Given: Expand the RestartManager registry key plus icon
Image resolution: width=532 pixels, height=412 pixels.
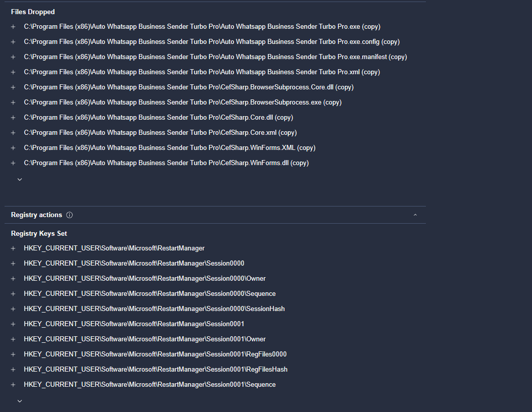Looking at the screenshot, I should [x=13, y=248].
